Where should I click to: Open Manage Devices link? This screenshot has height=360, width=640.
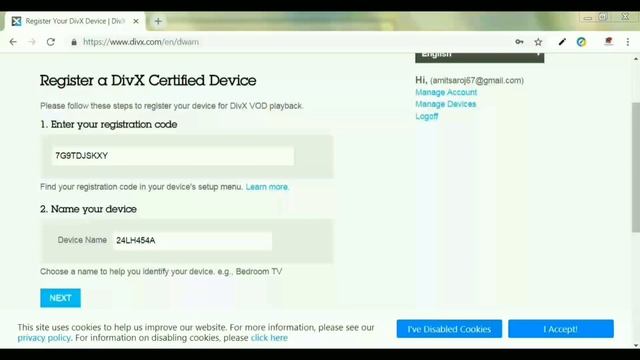[445, 104]
